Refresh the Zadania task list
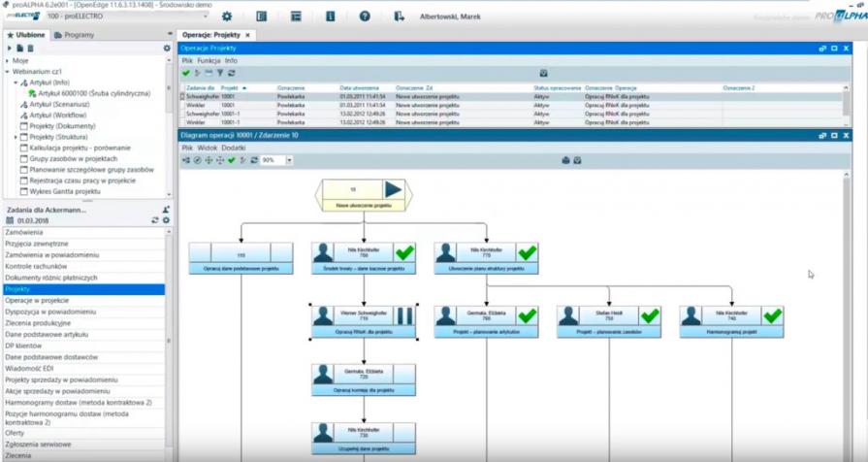This screenshot has height=462, width=868. 155,220
